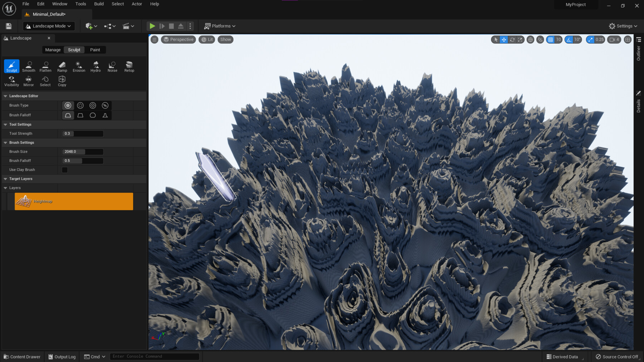Select the Smooth sculpting tool
The height and width of the screenshot is (362, 644).
[x=29, y=66]
